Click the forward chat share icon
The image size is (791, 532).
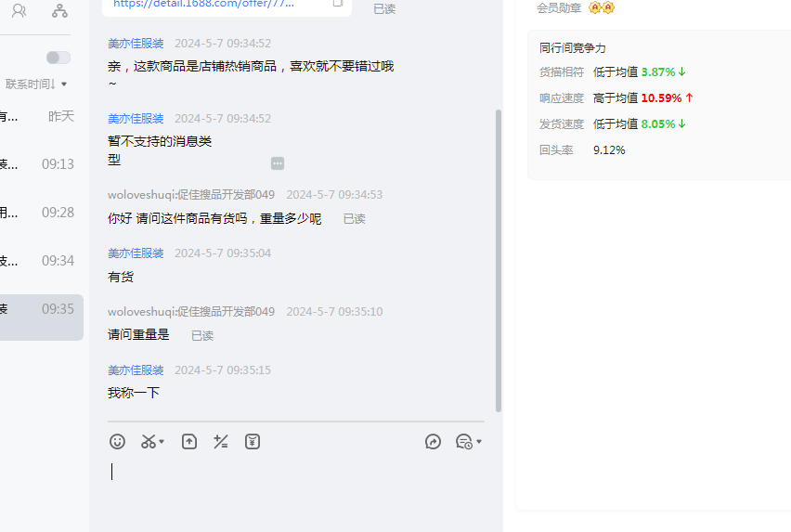[433, 442]
